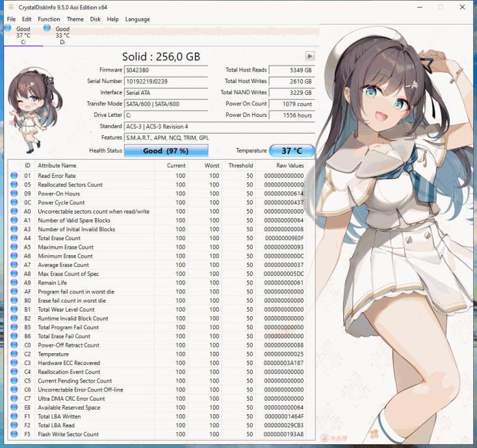Open the Function menu

point(49,19)
